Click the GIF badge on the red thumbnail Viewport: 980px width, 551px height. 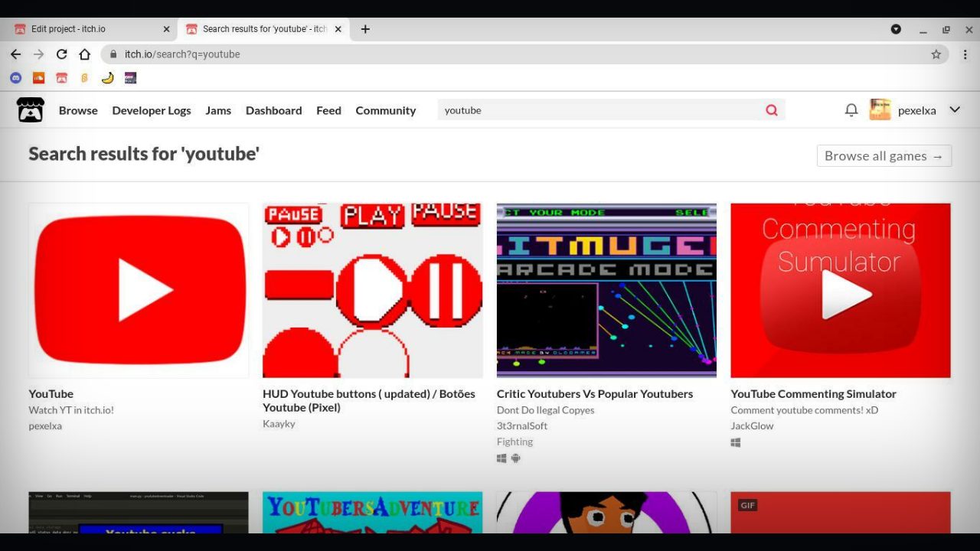[x=748, y=505]
